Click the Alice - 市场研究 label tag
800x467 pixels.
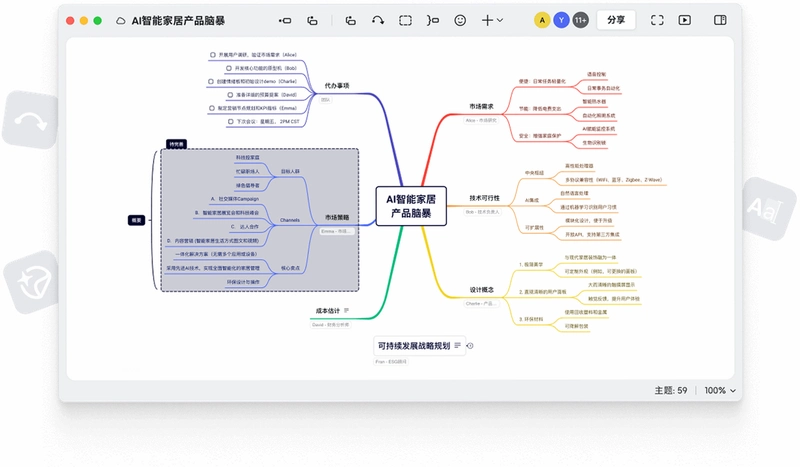(x=481, y=120)
